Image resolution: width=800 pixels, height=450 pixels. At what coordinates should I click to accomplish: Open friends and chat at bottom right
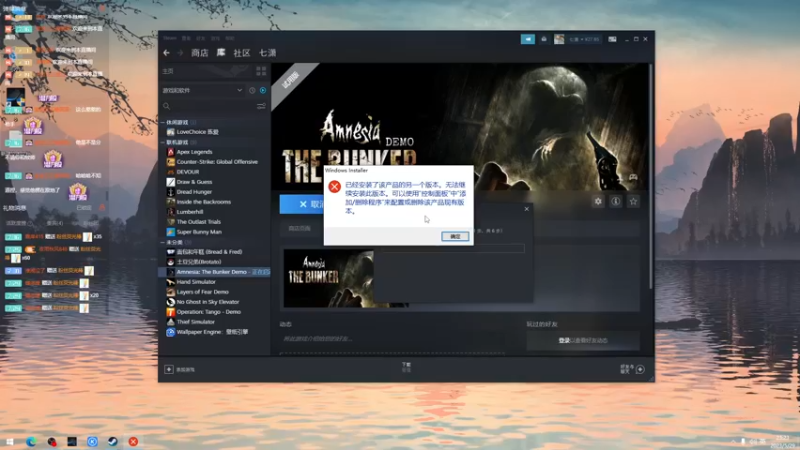point(633,369)
